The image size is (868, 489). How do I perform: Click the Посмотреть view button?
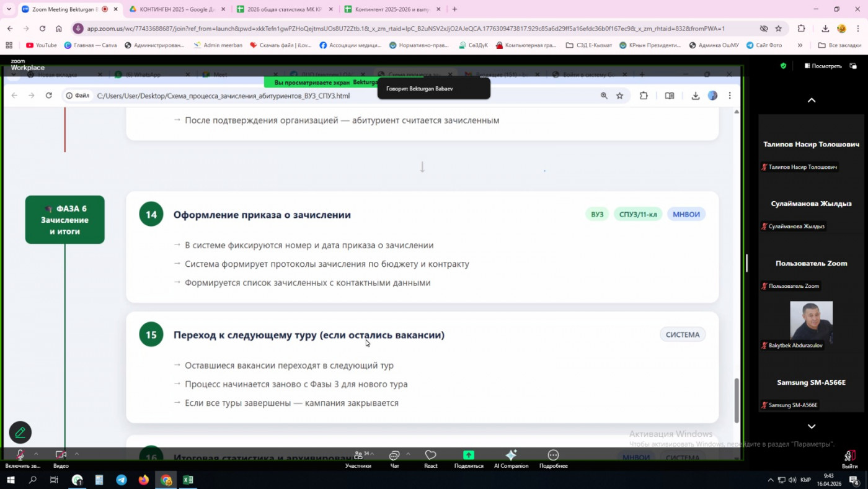coord(823,66)
